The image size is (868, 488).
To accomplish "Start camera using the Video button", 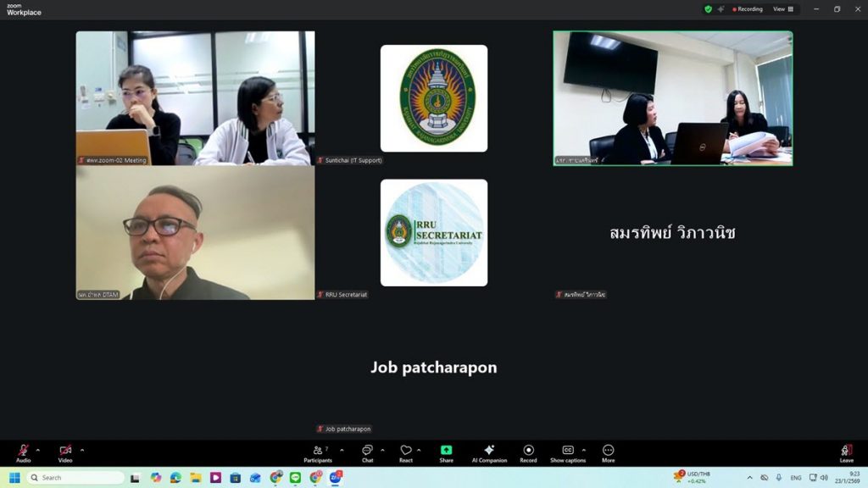I will 65,452.
